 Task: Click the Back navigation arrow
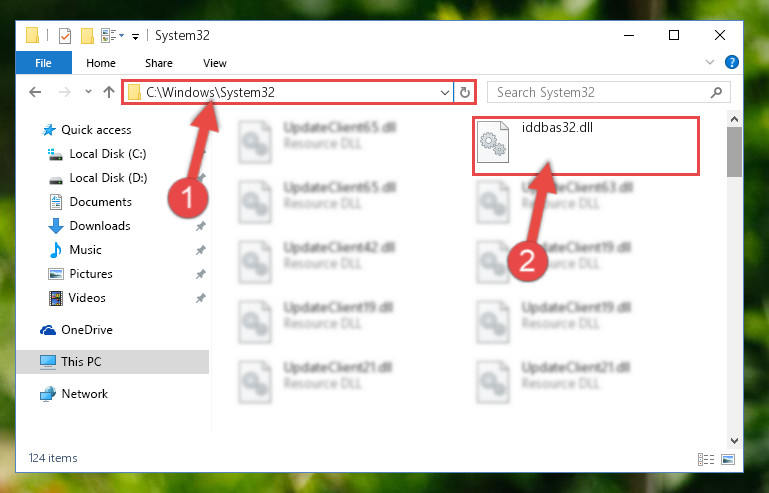pyautogui.click(x=35, y=92)
